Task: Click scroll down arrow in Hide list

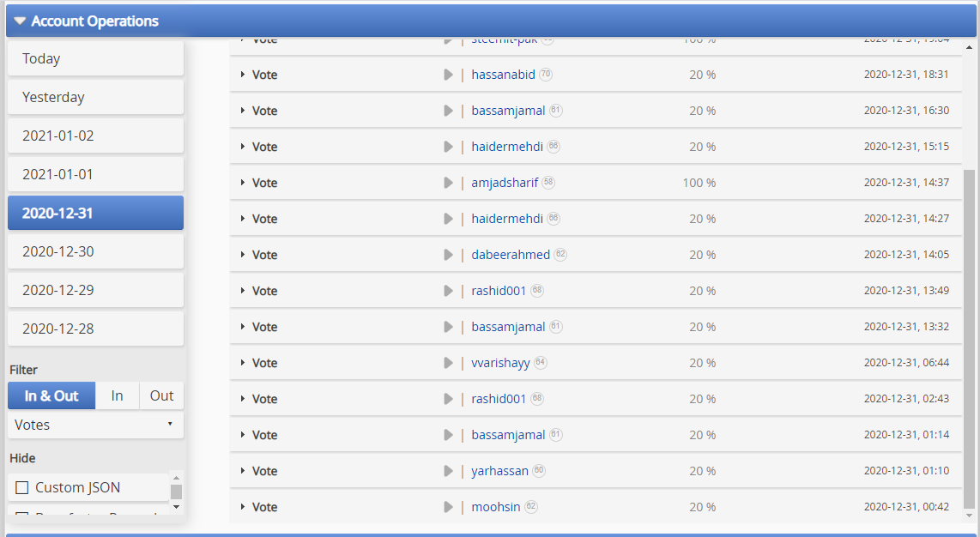Action: coord(176,507)
